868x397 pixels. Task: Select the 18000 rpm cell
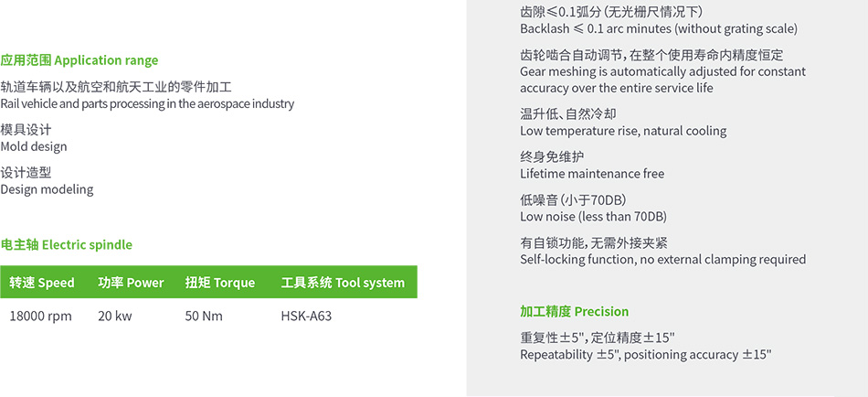(x=41, y=317)
